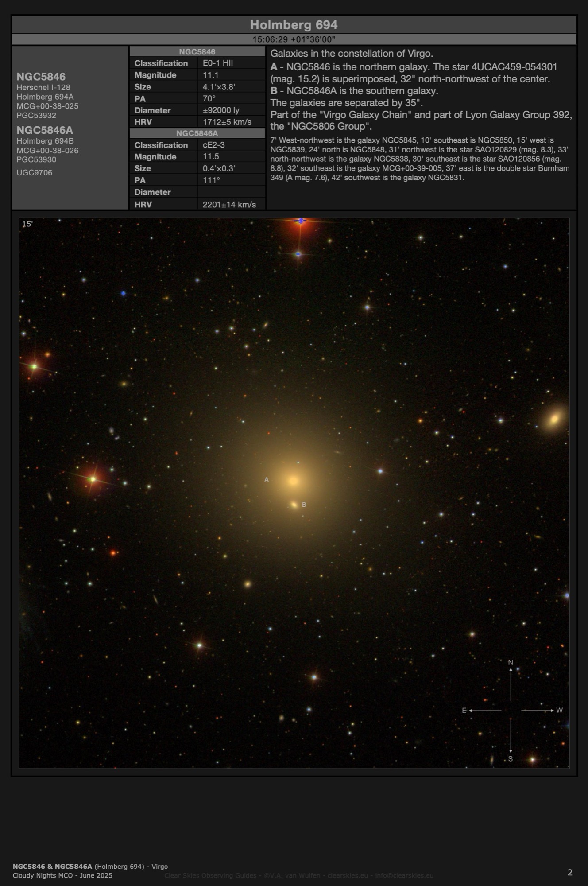Click the S compass direction label

511,759
